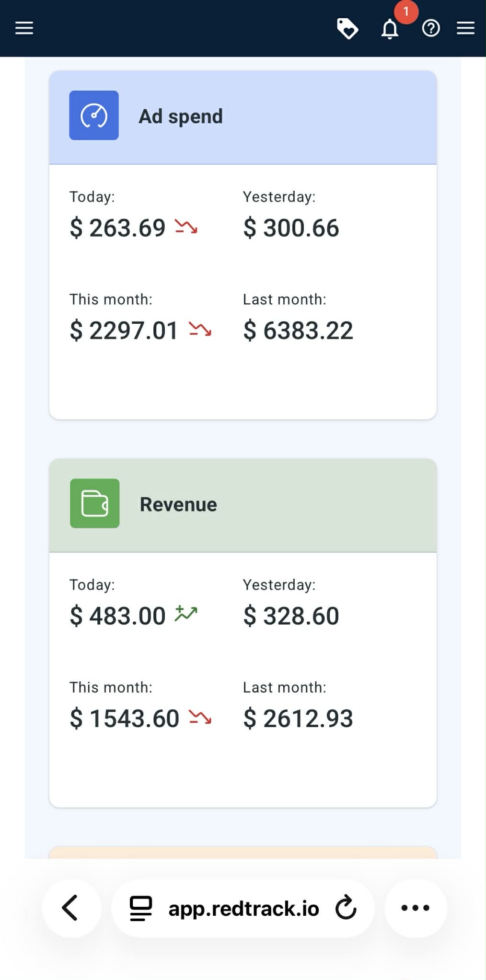Click the downtrend arrow beside today's ad spend
The image size is (486, 980).
pos(186,227)
